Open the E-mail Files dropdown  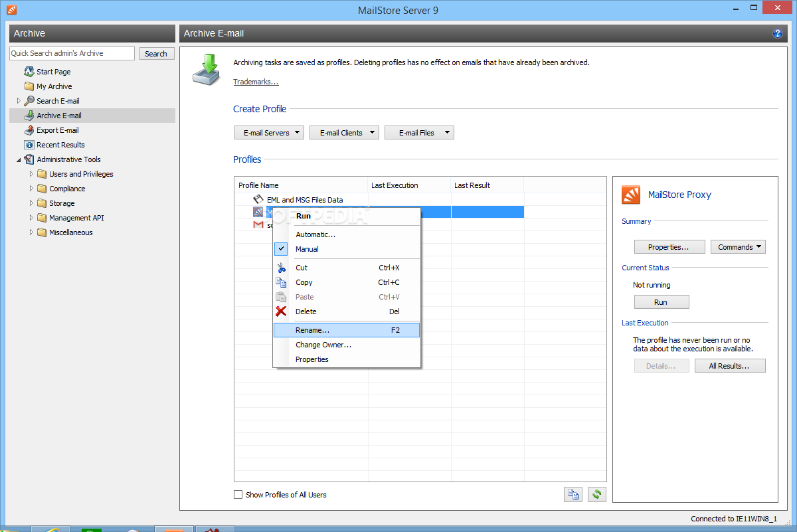tap(419, 133)
